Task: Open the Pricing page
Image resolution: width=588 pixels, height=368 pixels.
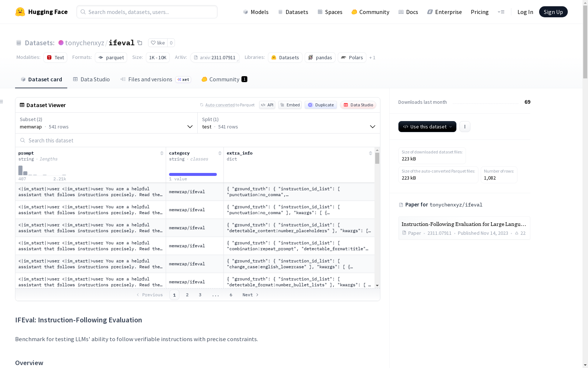Action: pos(480,12)
